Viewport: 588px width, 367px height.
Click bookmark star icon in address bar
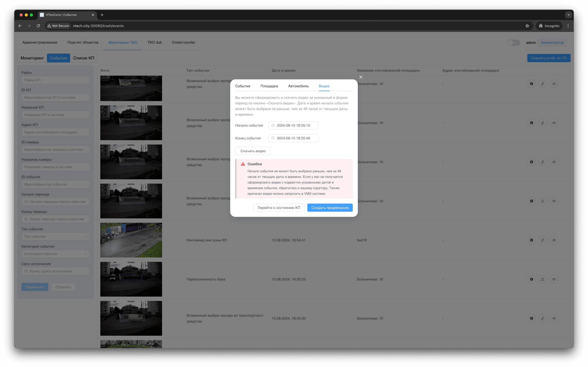527,26
